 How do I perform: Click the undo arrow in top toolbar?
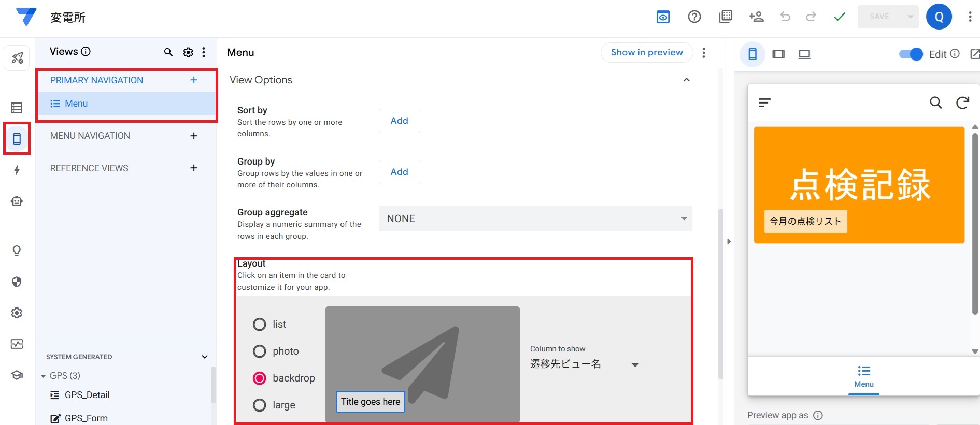(x=785, y=17)
